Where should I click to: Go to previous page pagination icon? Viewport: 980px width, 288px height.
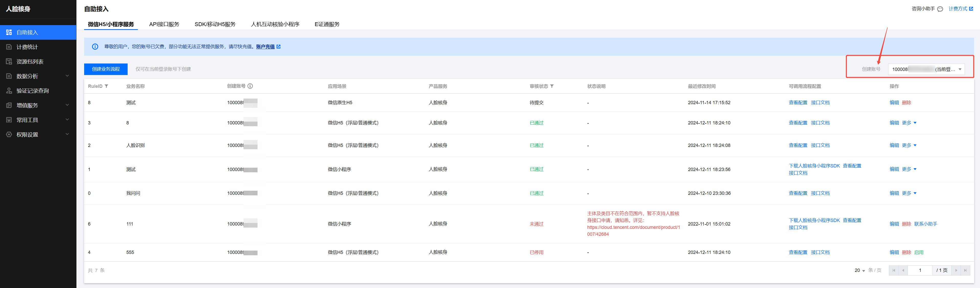[x=903, y=271]
